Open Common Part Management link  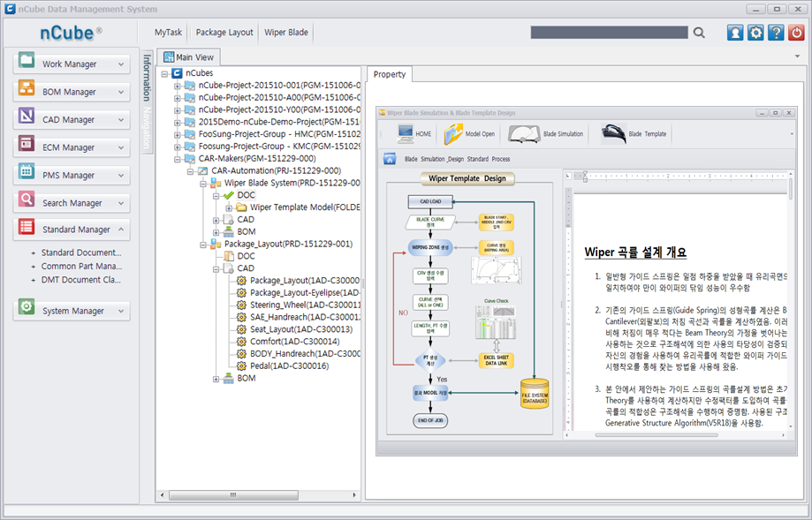(x=81, y=266)
